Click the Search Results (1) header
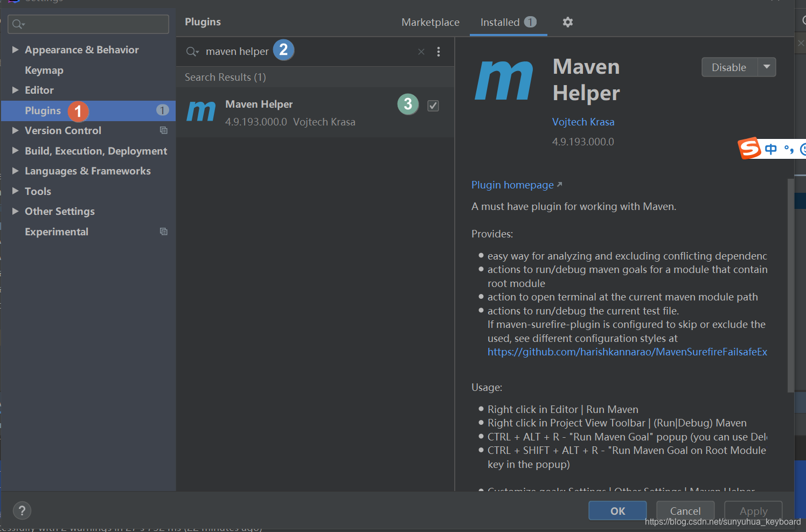Viewport: 806px width, 532px height. [225, 77]
